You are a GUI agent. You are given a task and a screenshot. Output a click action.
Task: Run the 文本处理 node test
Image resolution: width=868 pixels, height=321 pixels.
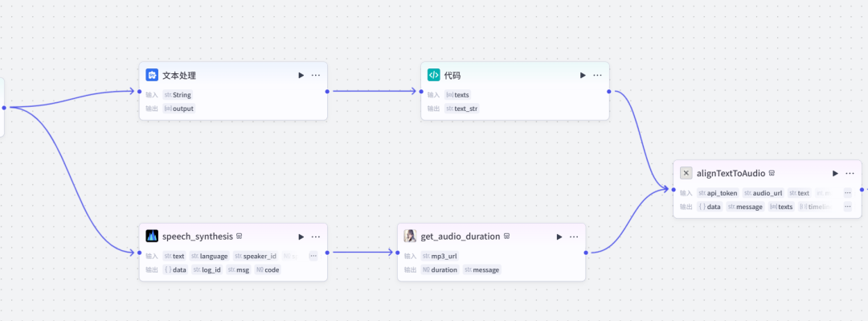click(301, 75)
